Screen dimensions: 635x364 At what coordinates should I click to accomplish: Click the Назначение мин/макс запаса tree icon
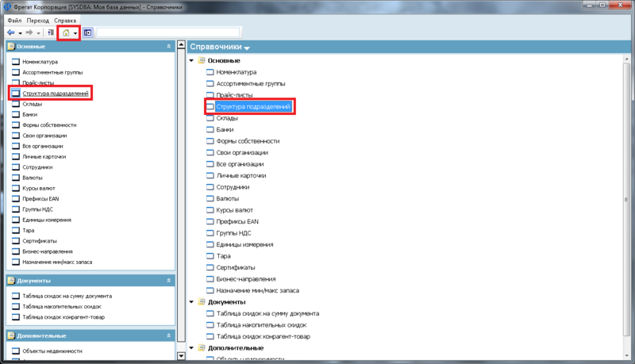(x=210, y=290)
